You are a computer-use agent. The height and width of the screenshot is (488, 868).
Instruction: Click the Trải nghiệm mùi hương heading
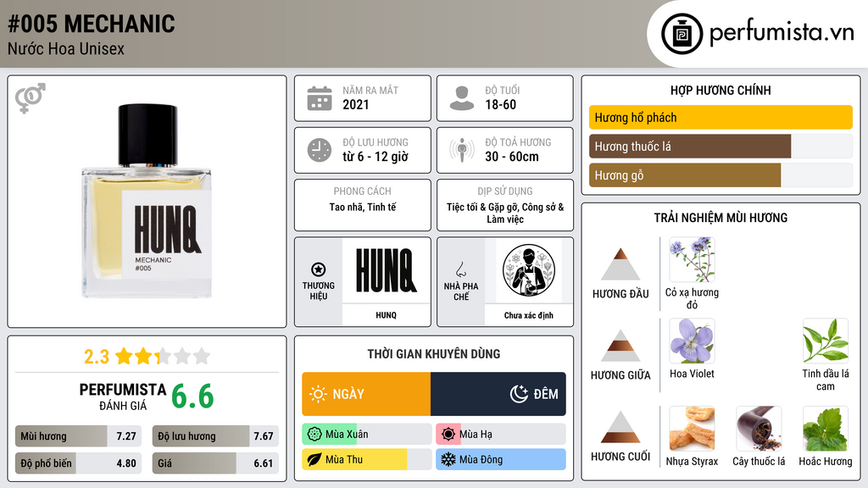(x=721, y=218)
